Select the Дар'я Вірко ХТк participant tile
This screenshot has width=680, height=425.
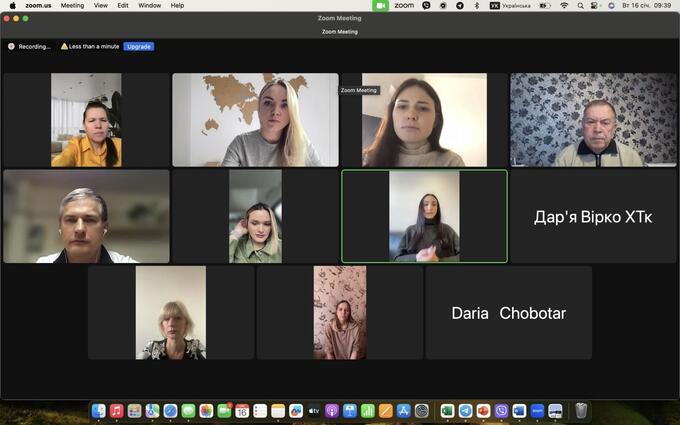[593, 216]
